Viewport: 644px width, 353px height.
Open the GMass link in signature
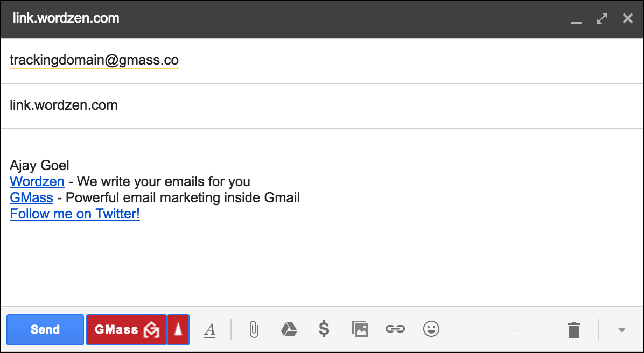point(32,197)
